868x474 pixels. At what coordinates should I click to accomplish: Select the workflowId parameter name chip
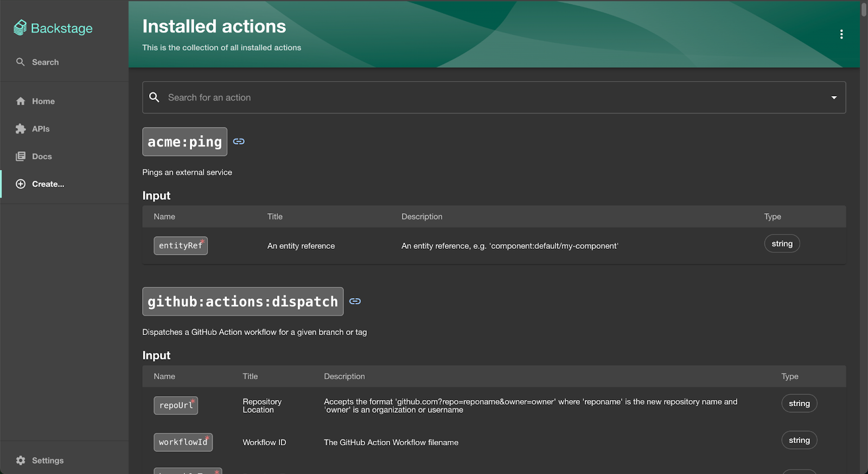(183, 442)
